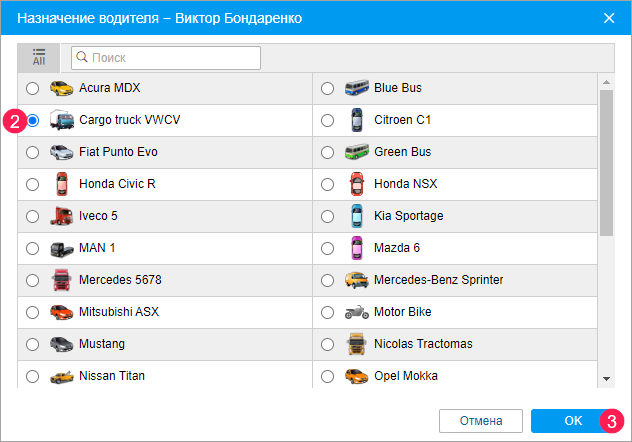Click the Blue Bus vehicle icon

(356, 88)
